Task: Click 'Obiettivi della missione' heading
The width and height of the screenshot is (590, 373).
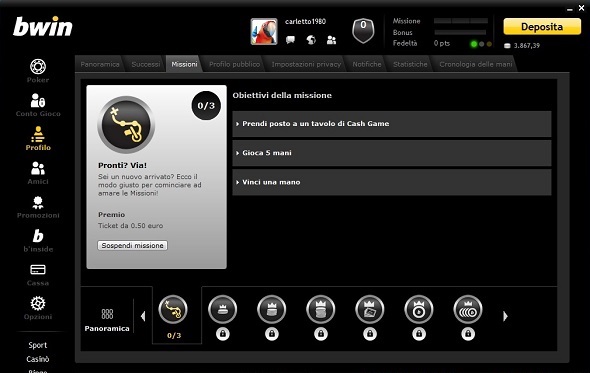Action: pyautogui.click(x=282, y=95)
